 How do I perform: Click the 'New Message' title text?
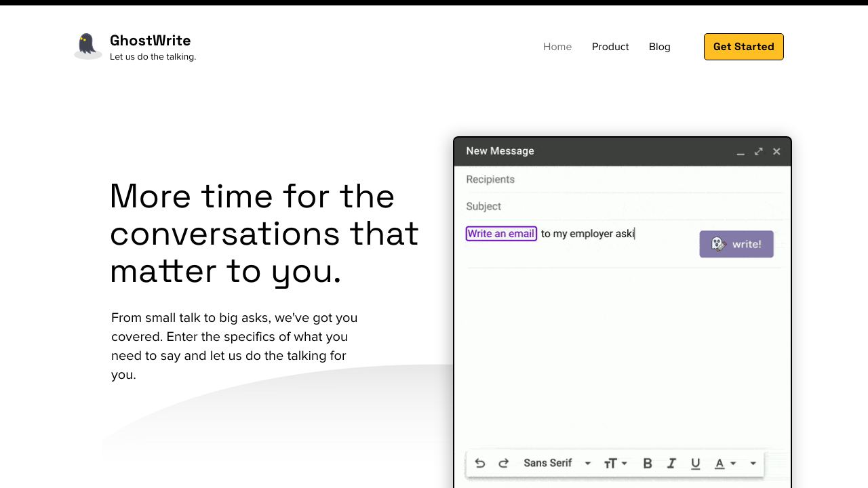(500, 151)
